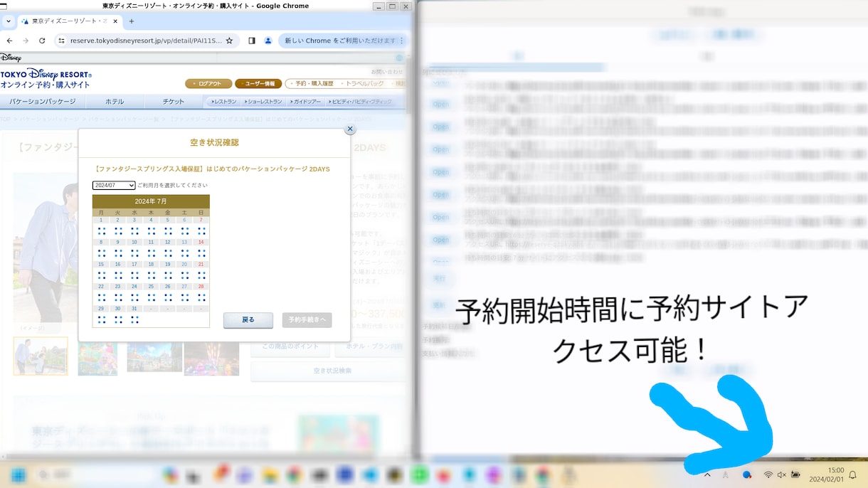Screen dimensions: 868x488
Task: Open 予約・購入履歴 link
Action: tap(314, 83)
